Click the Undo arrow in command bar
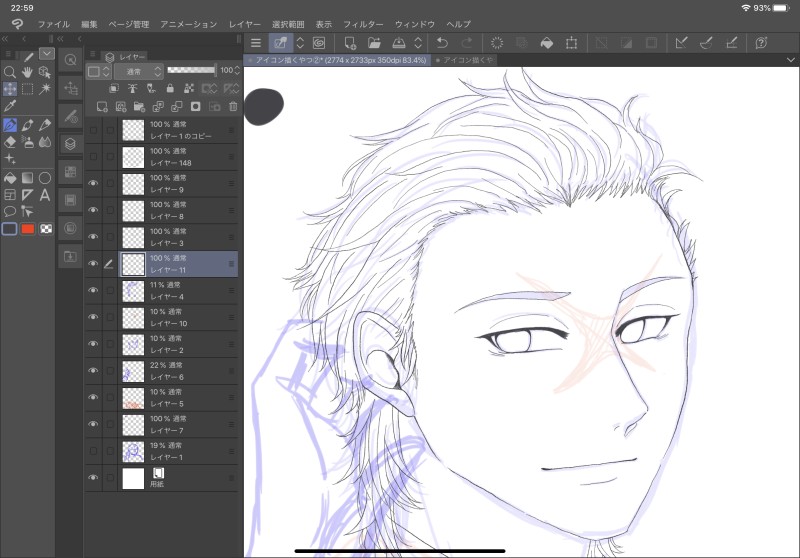 coord(442,43)
